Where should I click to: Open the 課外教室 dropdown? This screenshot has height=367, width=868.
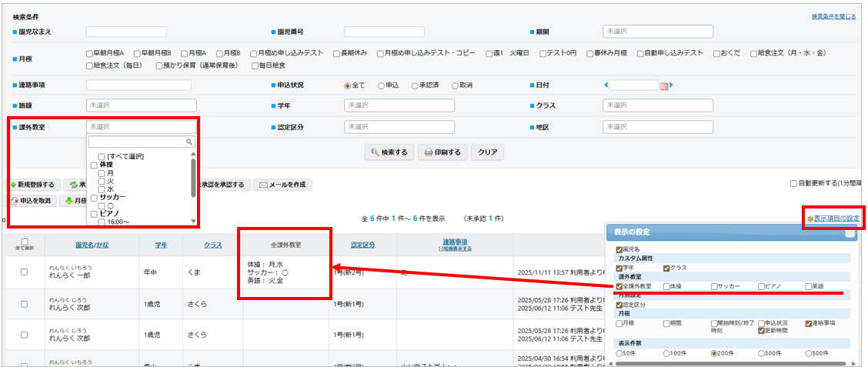click(142, 127)
